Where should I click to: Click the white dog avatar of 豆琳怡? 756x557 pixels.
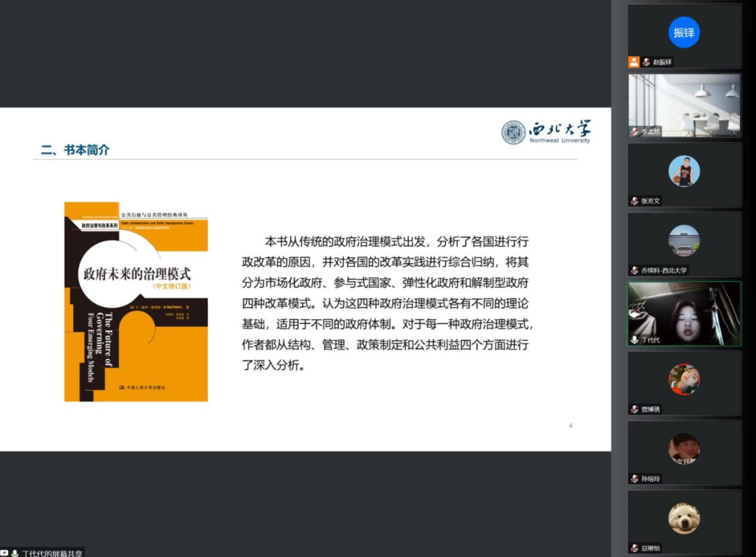coord(684,518)
